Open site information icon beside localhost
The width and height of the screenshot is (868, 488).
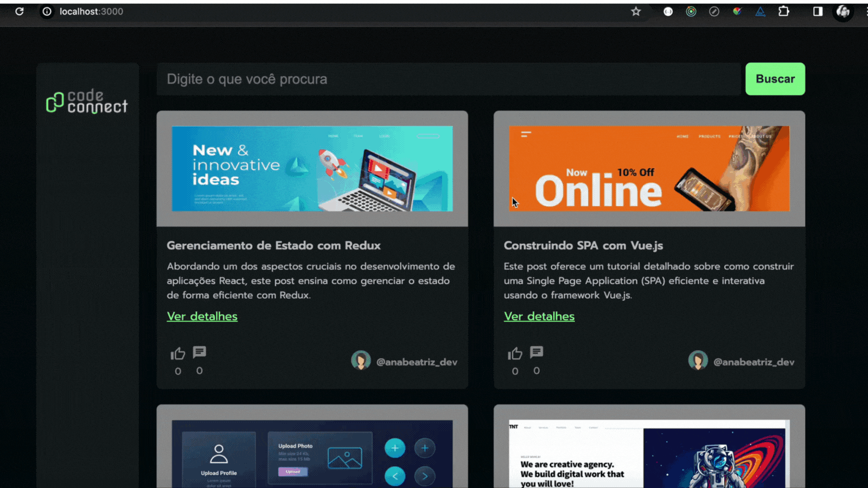coord(47,11)
